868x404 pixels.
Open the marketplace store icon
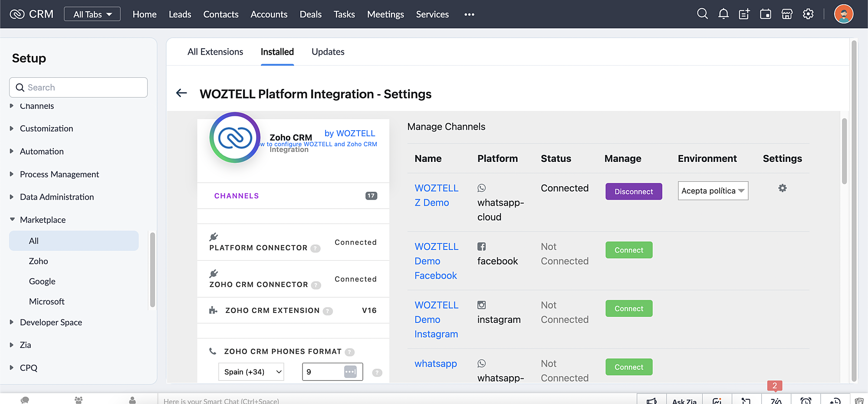click(x=787, y=14)
